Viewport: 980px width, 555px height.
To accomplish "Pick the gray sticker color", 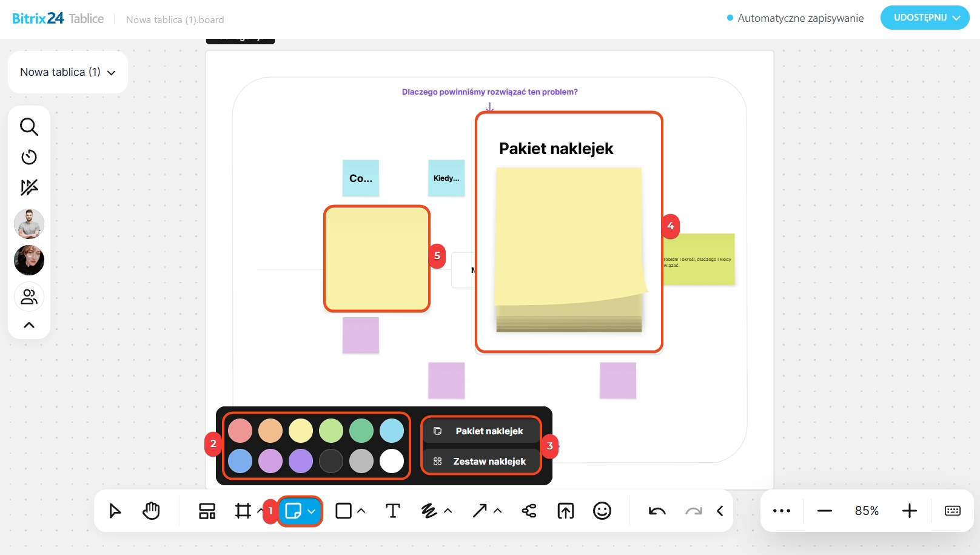I will (361, 461).
